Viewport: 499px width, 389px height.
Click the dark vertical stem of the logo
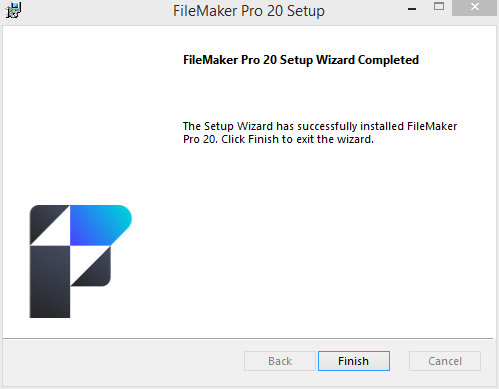click(x=50, y=282)
